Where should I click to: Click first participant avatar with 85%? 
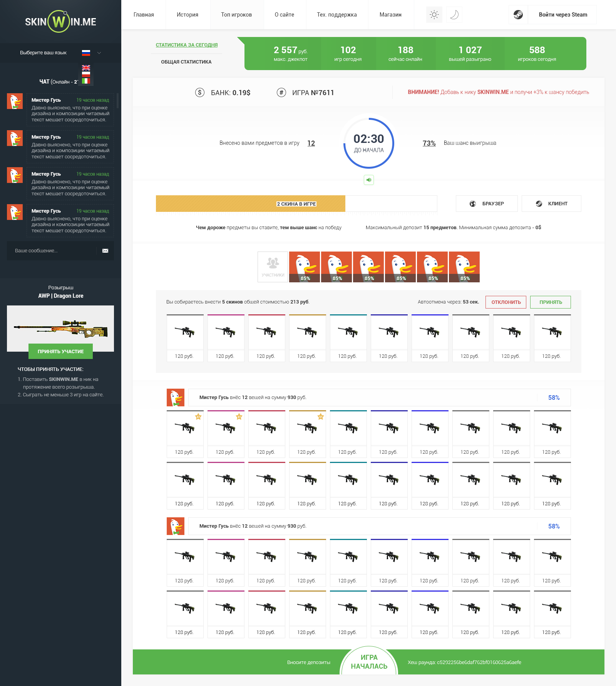[305, 267]
